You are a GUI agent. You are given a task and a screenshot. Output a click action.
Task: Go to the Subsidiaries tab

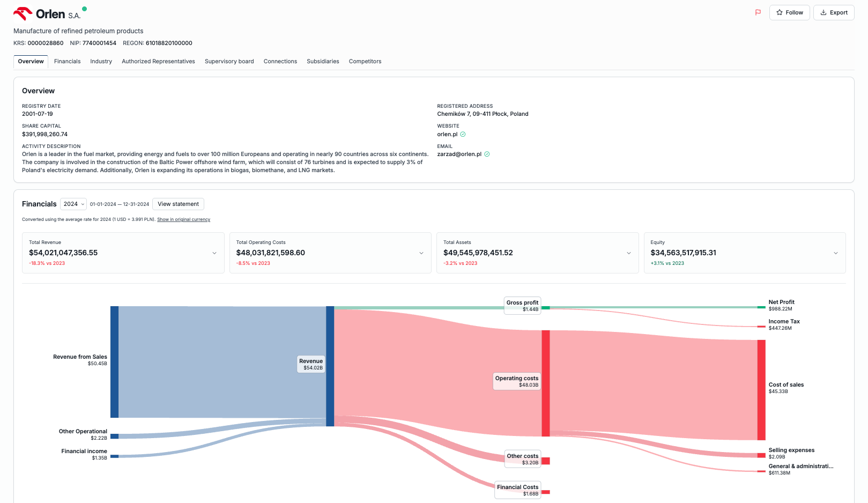pyautogui.click(x=323, y=62)
